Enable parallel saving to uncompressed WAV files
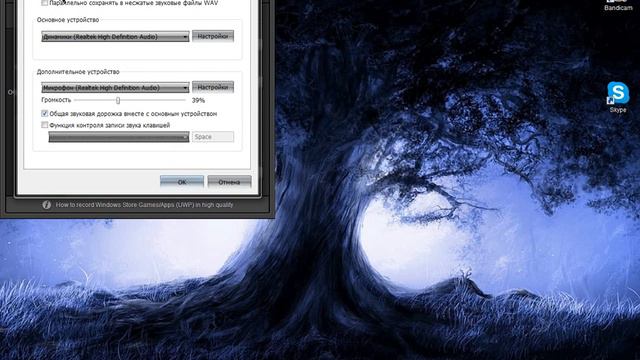The width and height of the screenshot is (640, 360). pos(44,3)
